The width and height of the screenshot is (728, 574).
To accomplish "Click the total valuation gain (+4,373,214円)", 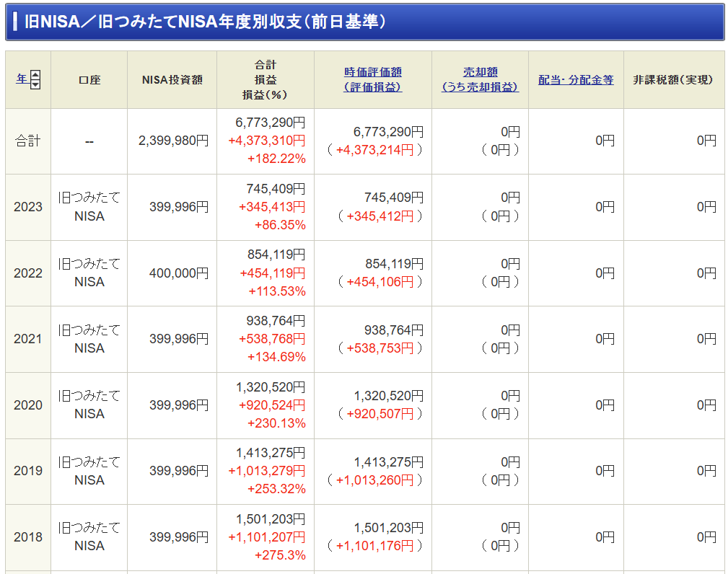I will (374, 150).
